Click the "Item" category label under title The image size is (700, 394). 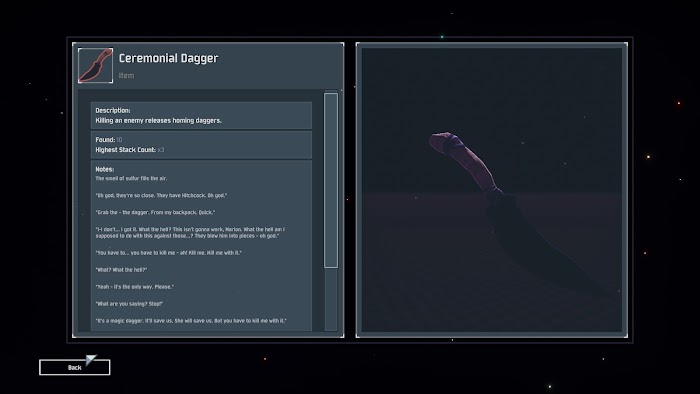click(126, 75)
